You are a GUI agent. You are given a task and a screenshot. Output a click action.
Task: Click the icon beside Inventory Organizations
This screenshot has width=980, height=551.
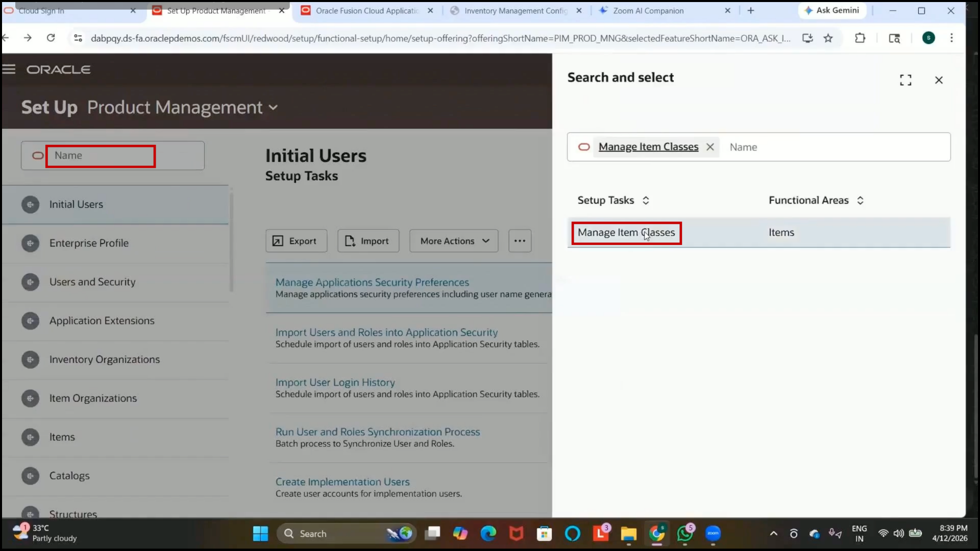[x=31, y=360]
